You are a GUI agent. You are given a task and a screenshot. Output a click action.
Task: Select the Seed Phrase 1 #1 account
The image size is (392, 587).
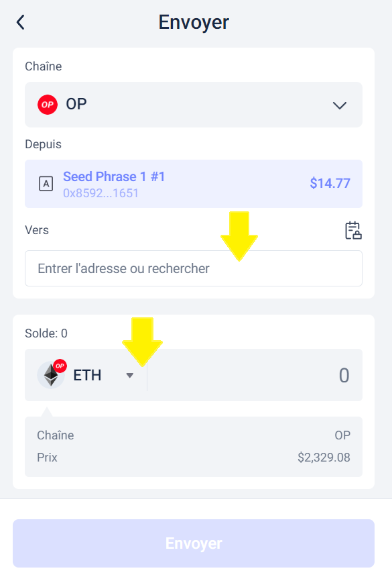tap(113, 176)
